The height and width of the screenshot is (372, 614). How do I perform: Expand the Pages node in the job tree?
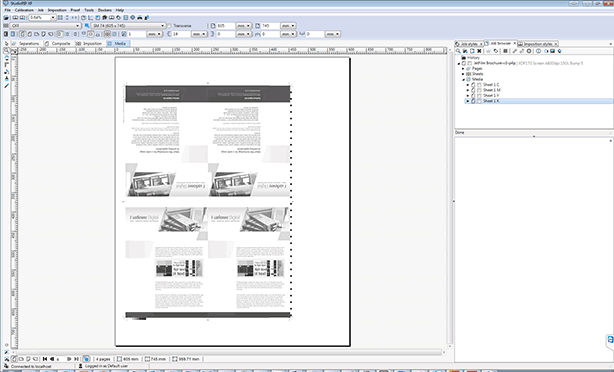pyautogui.click(x=463, y=69)
